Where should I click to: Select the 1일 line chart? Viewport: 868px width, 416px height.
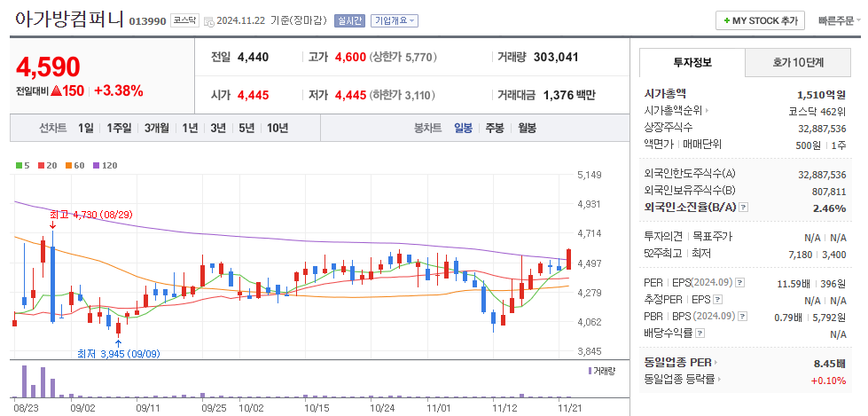point(86,129)
